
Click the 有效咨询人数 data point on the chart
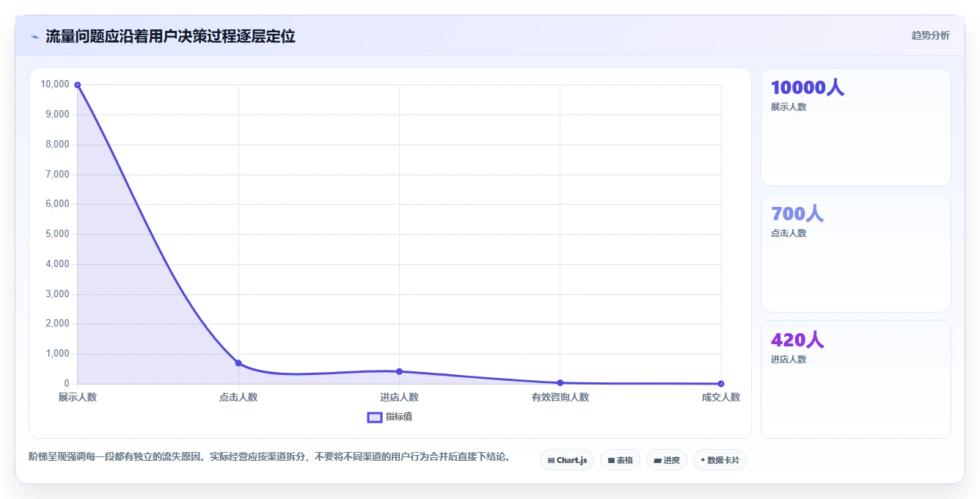coord(560,382)
